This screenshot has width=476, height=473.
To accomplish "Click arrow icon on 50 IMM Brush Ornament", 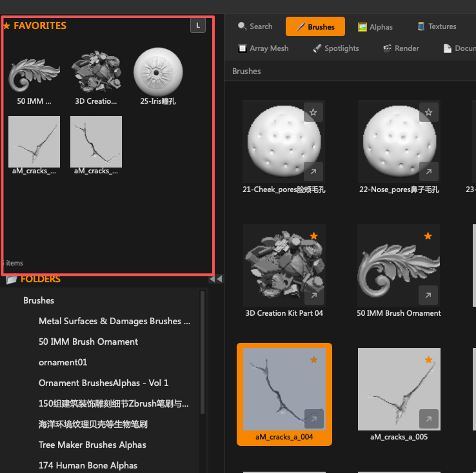I will click(x=428, y=295).
